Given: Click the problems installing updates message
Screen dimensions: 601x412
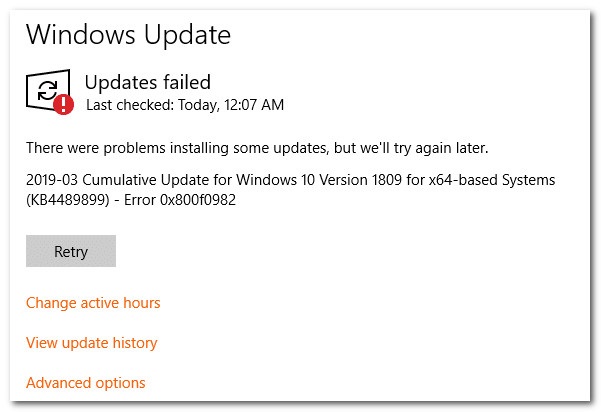Looking at the screenshot, I should coord(257,148).
